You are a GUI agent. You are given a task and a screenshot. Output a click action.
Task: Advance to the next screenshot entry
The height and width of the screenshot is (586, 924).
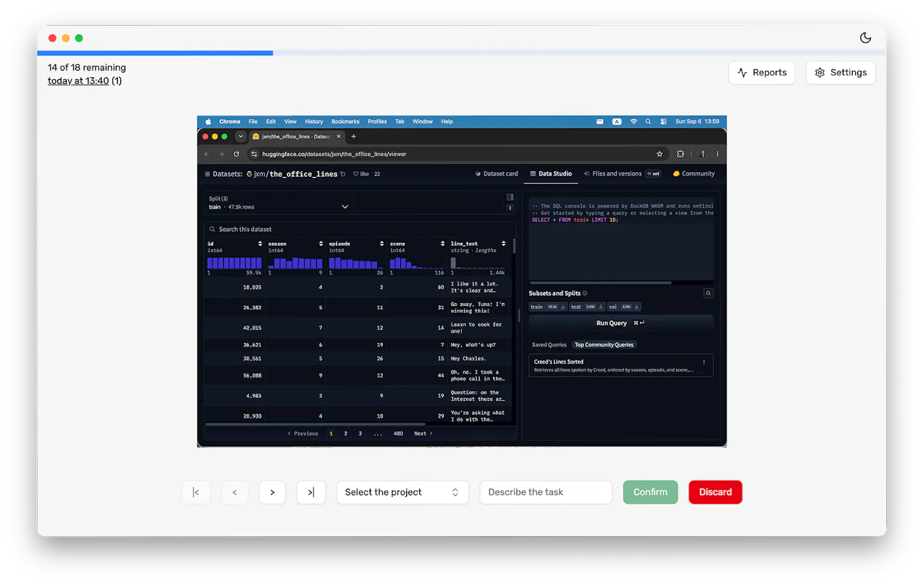click(x=273, y=492)
